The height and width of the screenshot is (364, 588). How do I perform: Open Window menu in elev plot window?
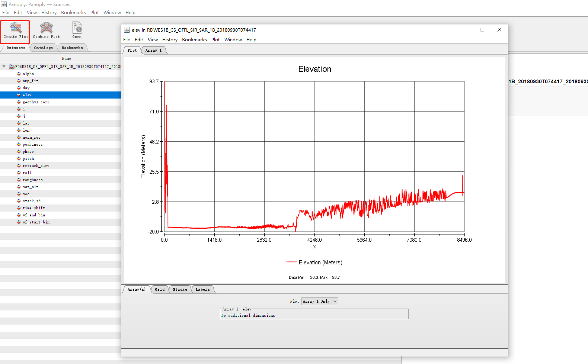[233, 39]
